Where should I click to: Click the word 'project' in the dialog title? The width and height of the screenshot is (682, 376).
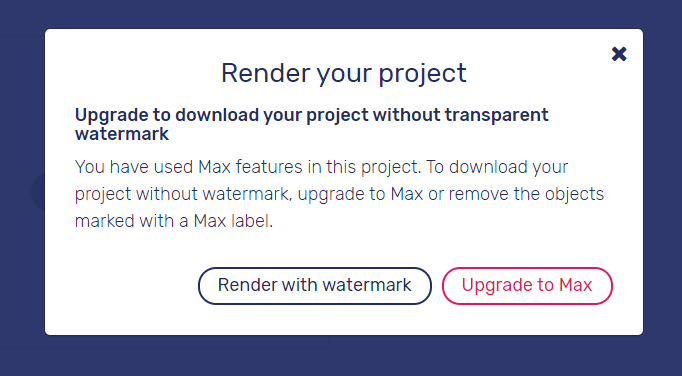[x=422, y=74]
